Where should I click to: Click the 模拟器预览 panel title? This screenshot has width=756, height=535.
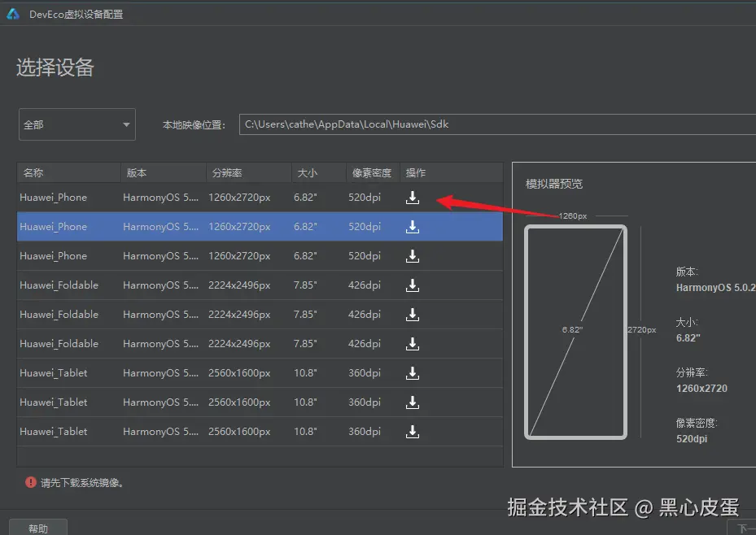(x=554, y=184)
